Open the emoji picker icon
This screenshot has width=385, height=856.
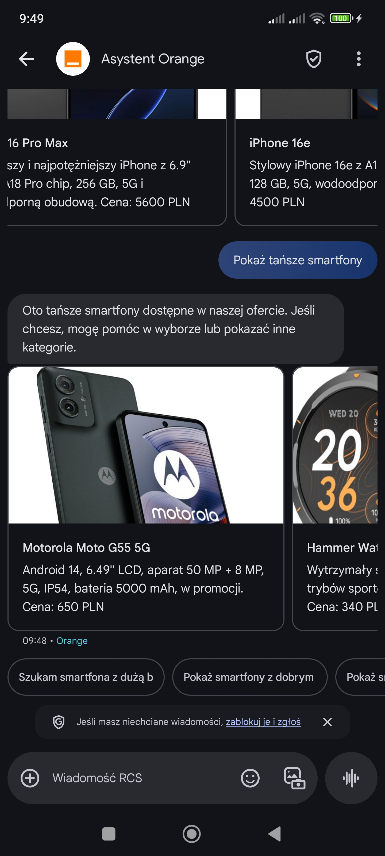coord(250,778)
